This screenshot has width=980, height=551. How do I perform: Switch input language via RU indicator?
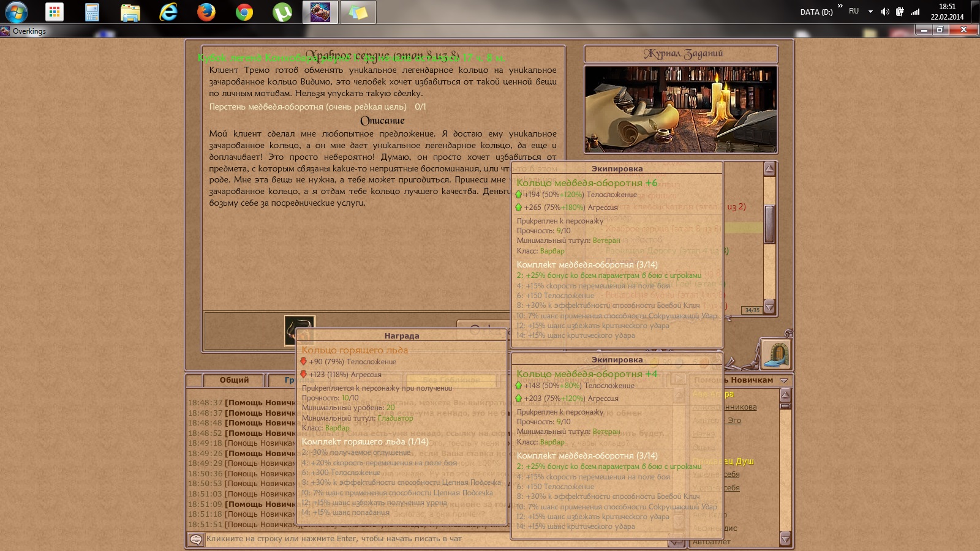tap(854, 11)
